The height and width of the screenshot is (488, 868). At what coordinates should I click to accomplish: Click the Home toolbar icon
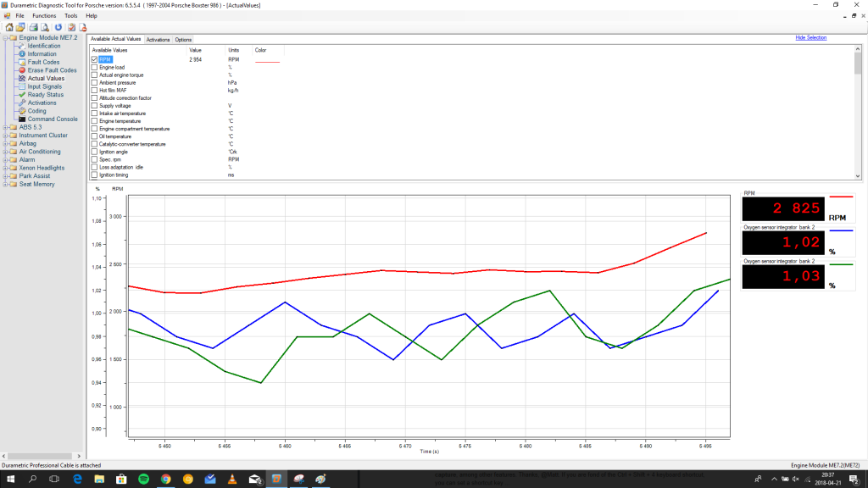coord(8,27)
